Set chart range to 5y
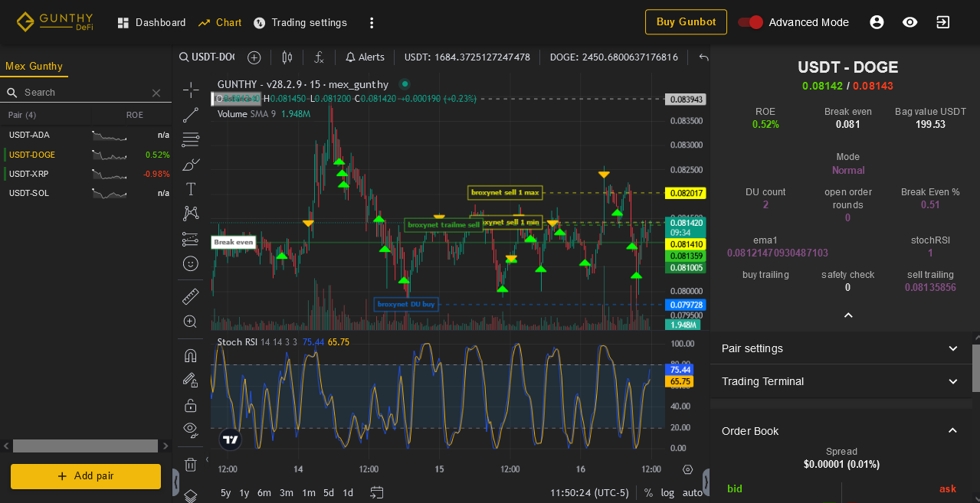The width and height of the screenshot is (980, 503). pos(226,493)
